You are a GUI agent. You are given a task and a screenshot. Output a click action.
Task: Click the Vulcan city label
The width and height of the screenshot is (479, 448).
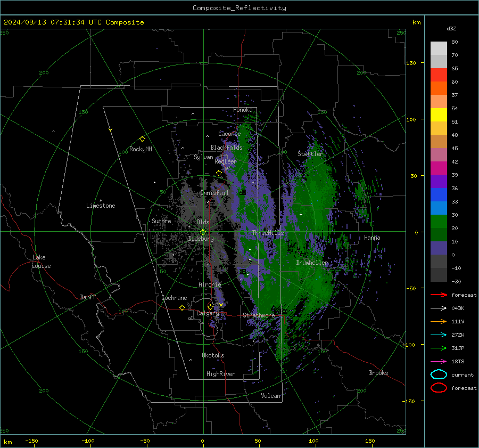click(271, 396)
